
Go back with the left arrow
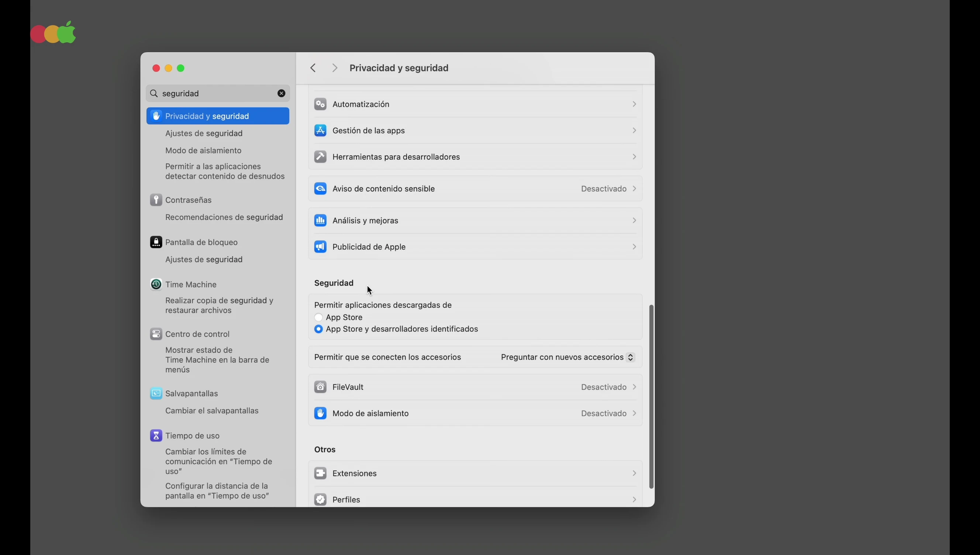(313, 68)
